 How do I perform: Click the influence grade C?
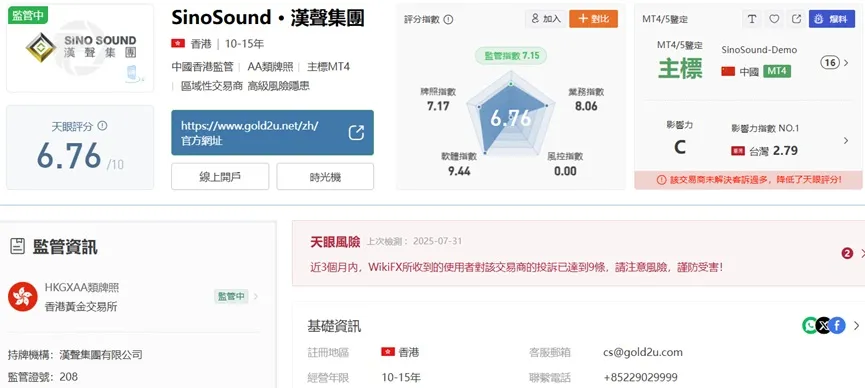point(680,148)
